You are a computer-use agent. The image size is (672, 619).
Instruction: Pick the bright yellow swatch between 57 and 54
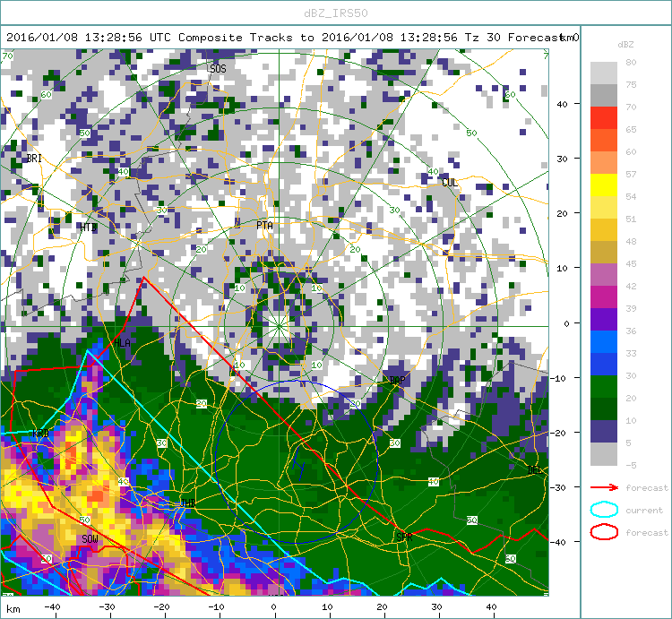point(603,185)
